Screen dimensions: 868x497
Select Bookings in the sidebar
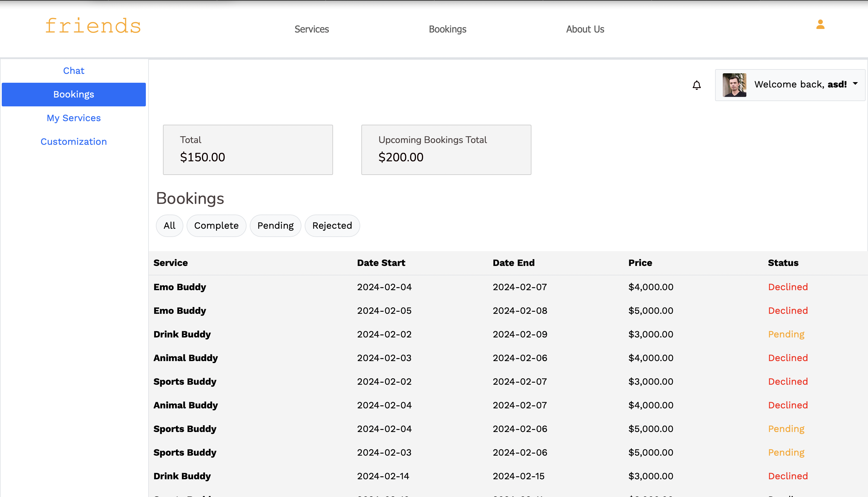tap(74, 95)
